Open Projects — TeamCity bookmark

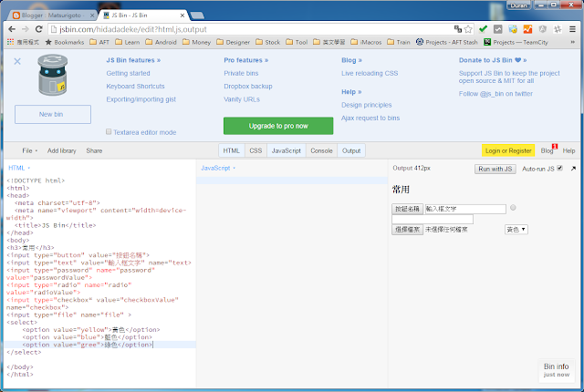click(516, 42)
